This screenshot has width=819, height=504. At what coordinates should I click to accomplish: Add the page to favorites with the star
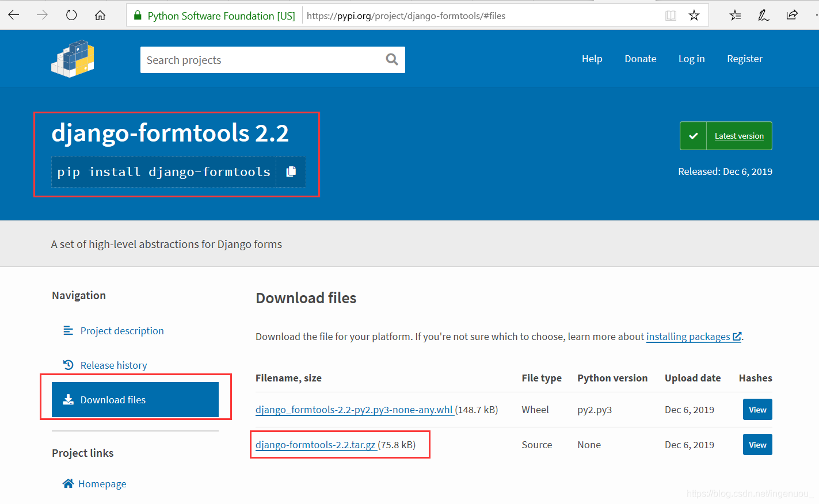(694, 16)
